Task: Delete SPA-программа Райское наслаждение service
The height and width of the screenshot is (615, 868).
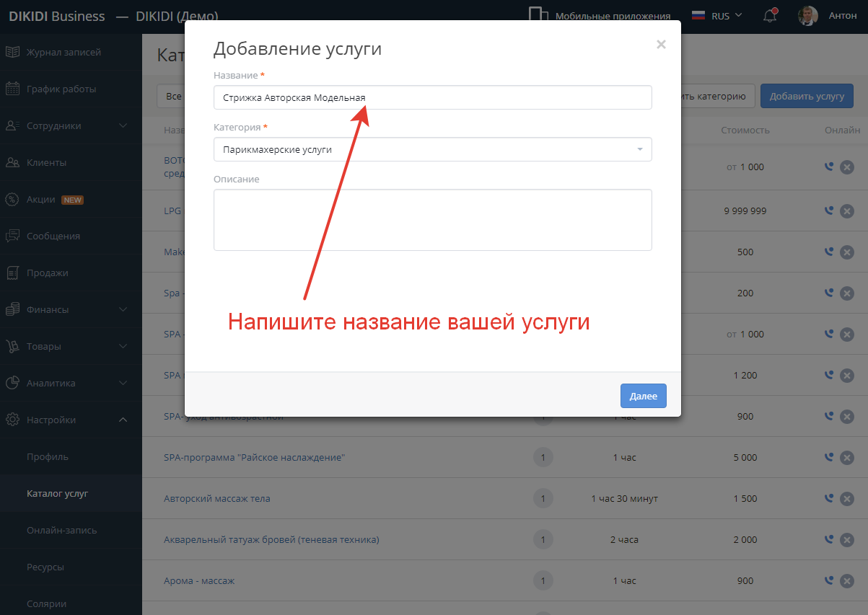Action: pyautogui.click(x=847, y=458)
